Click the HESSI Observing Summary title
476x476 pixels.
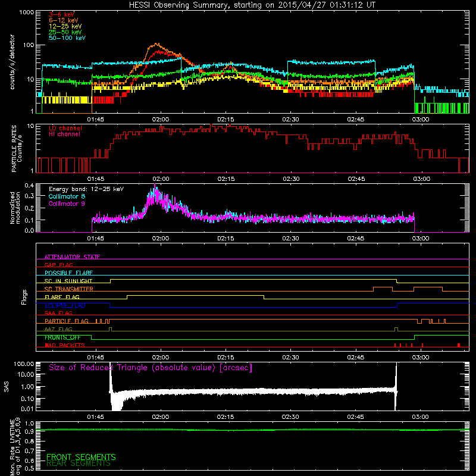click(x=252, y=5)
